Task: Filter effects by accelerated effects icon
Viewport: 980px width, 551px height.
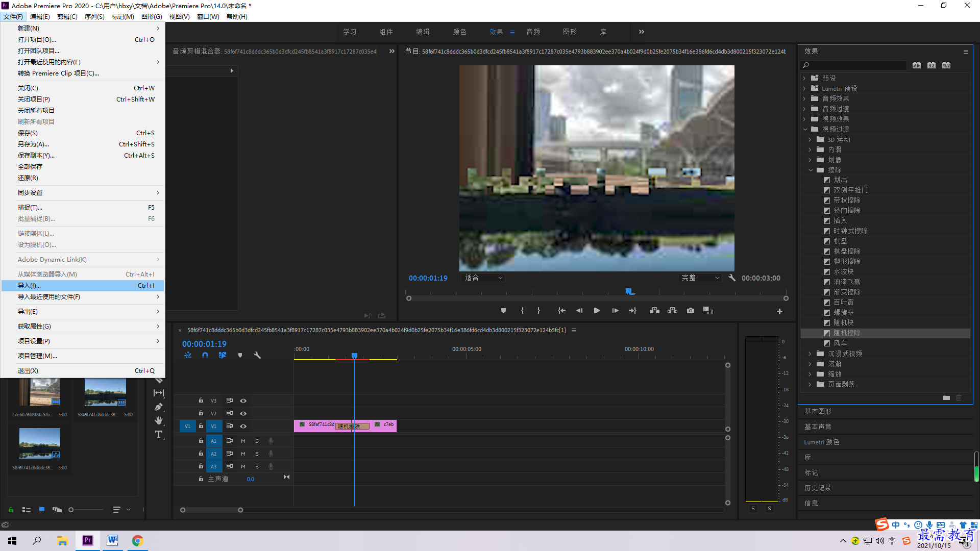Action: (917, 65)
